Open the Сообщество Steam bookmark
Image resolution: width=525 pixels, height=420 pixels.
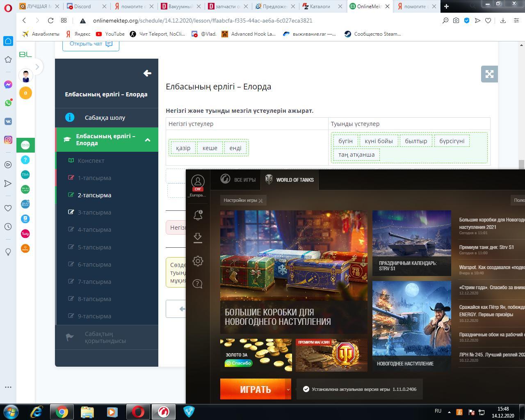(372, 34)
